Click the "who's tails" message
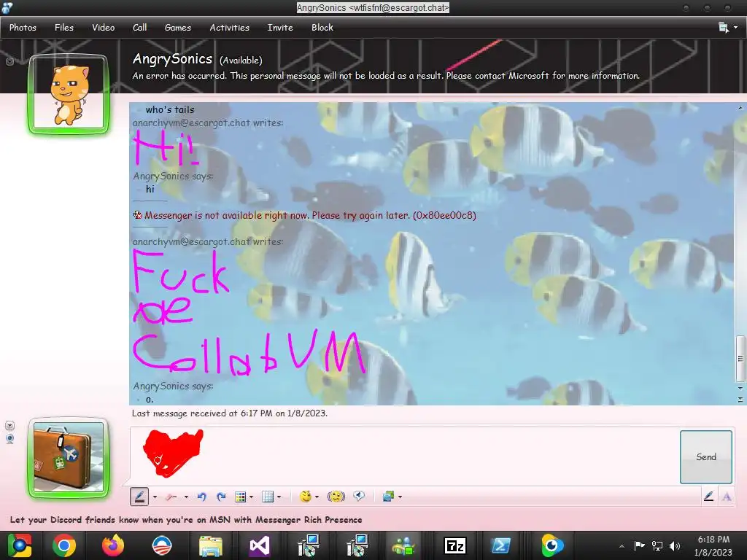The image size is (747, 560). (170, 109)
